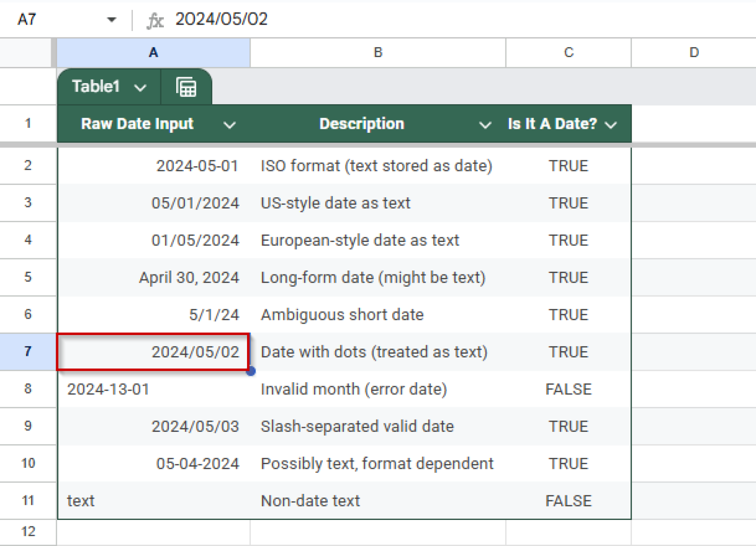This screenshot has width=756, height=546.
Task: Expand the Table1 name menu
Action: (141, 87)
